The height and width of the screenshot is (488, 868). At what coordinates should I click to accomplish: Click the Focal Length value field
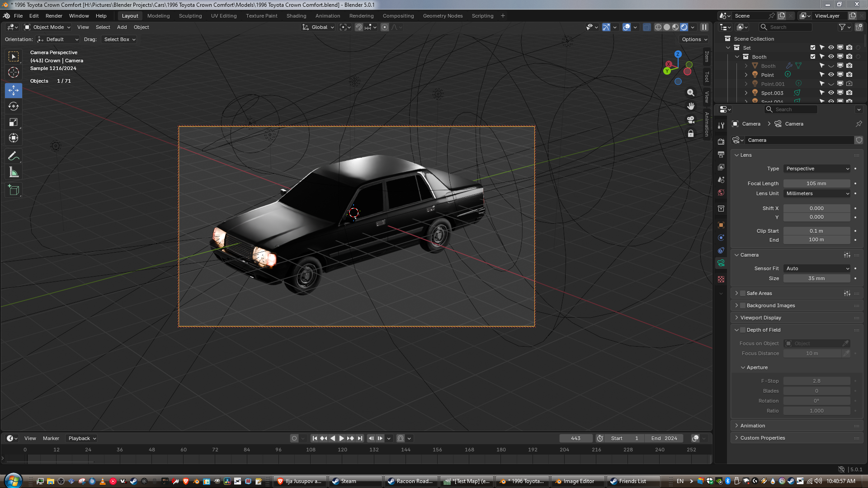[816, 183]
